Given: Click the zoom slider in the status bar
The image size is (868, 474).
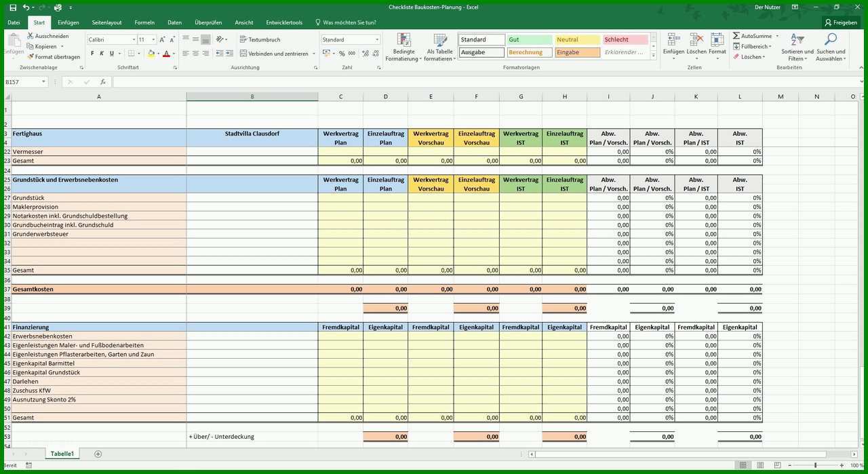Looking at the screenshot, I should tap(816, 465).
